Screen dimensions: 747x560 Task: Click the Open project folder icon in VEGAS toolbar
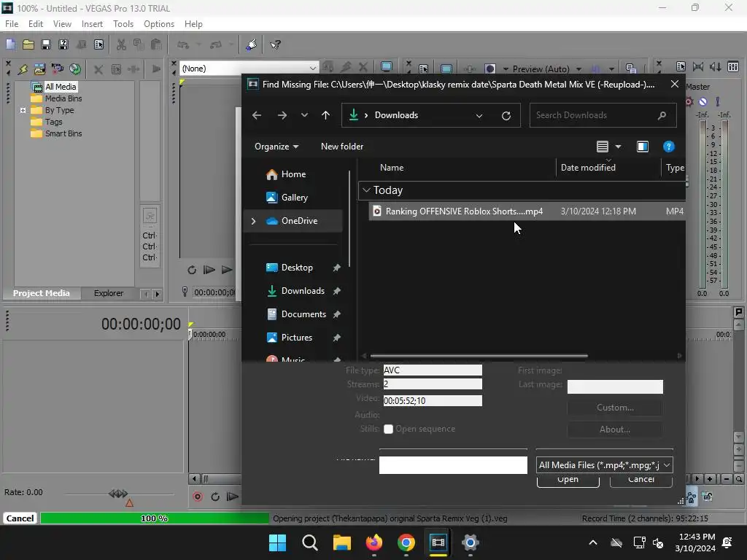pyautogui.click(x=28, y=44)
